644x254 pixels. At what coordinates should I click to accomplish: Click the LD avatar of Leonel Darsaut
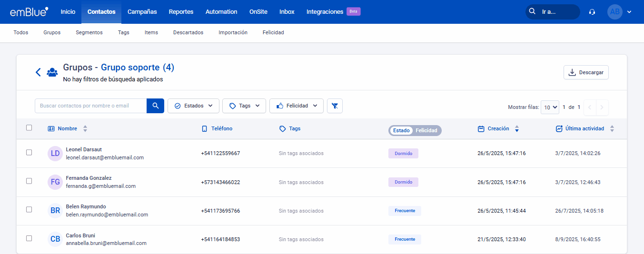coord(55,154)
